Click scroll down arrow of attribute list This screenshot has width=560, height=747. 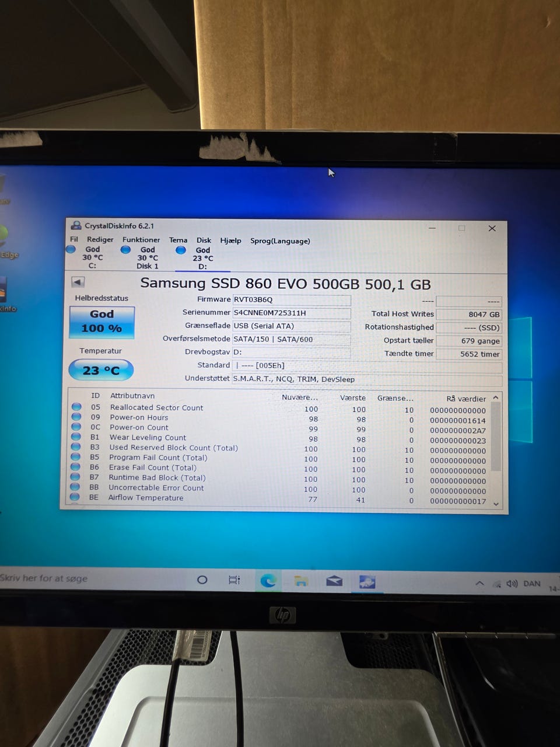pyautogui.click(x=496, y=504)
